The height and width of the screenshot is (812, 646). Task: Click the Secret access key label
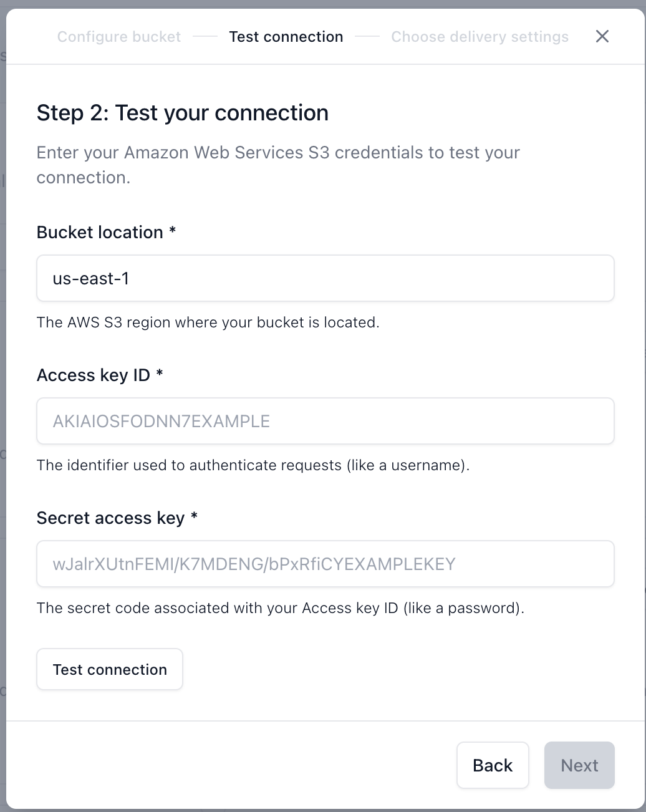pyautogui.click(x=110, y=518)
